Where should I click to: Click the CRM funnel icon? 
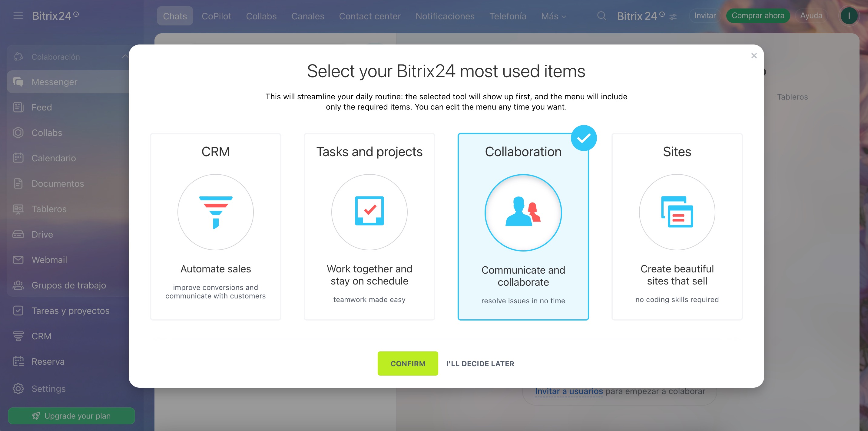216,212
